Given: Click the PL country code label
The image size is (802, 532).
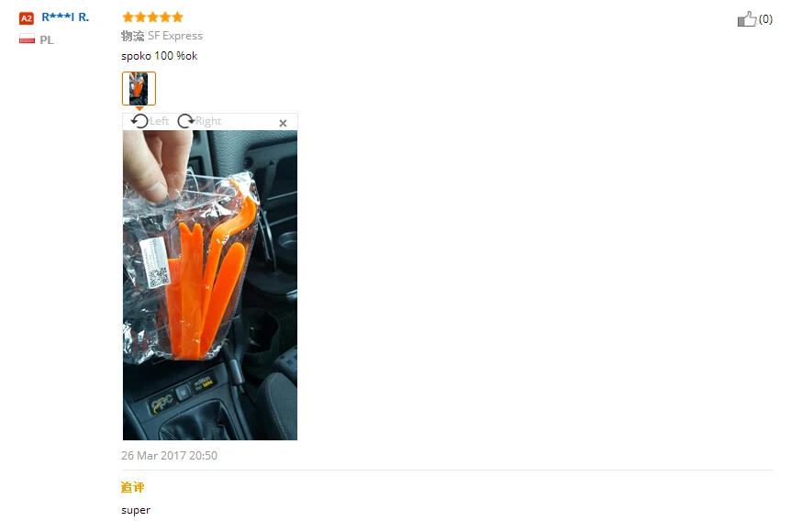Looking at the screenshot, I should tap(47, 39).
